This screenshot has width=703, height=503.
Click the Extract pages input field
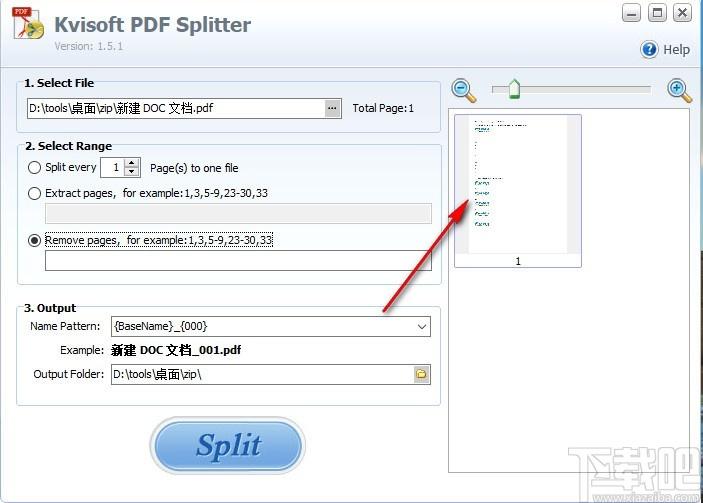click(x=238, y=213)
